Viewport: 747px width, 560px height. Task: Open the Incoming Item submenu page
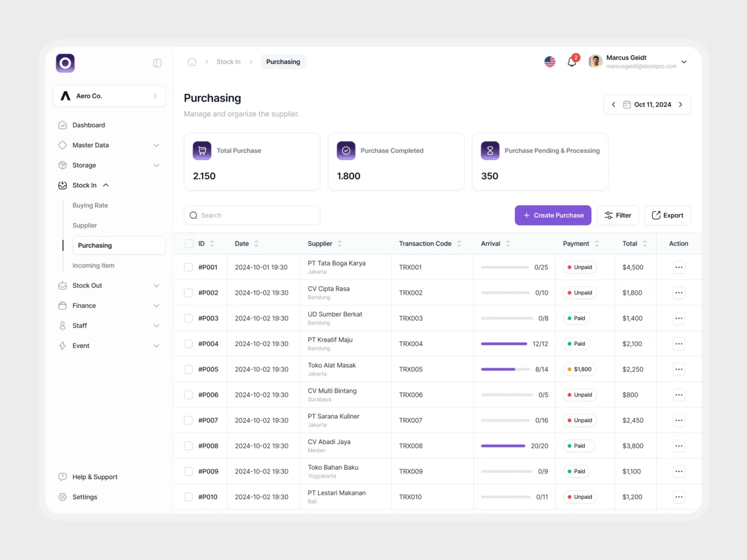(x=93, y=265)
